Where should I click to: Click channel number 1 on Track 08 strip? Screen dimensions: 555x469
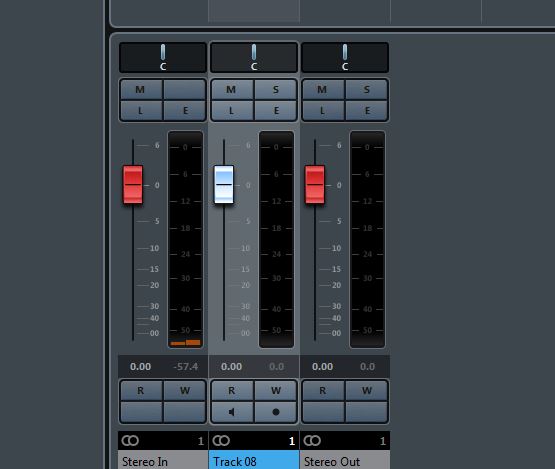click(x=292, y=441)
